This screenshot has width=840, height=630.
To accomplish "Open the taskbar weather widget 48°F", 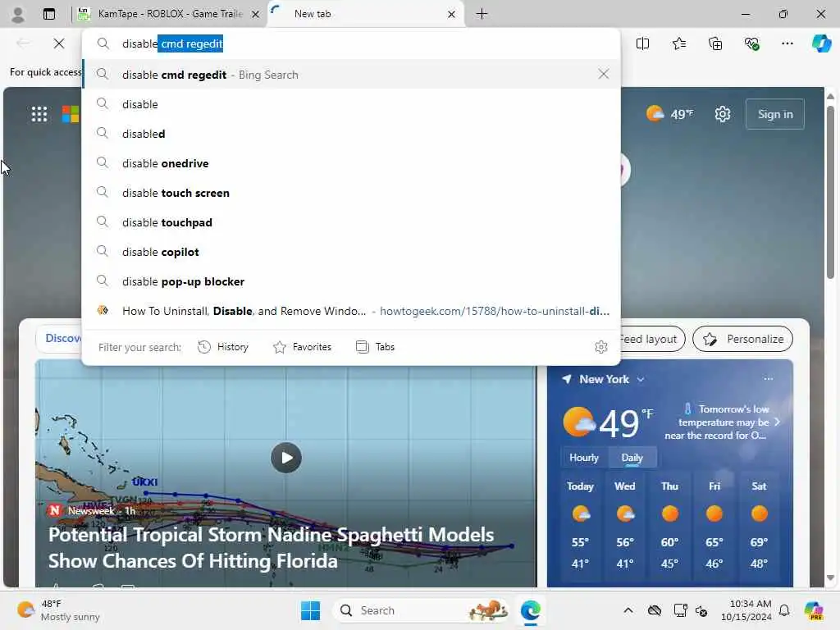I will click(x=59, y=610).
